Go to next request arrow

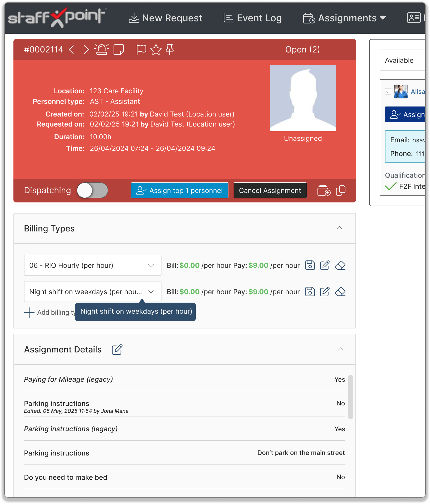86,50
